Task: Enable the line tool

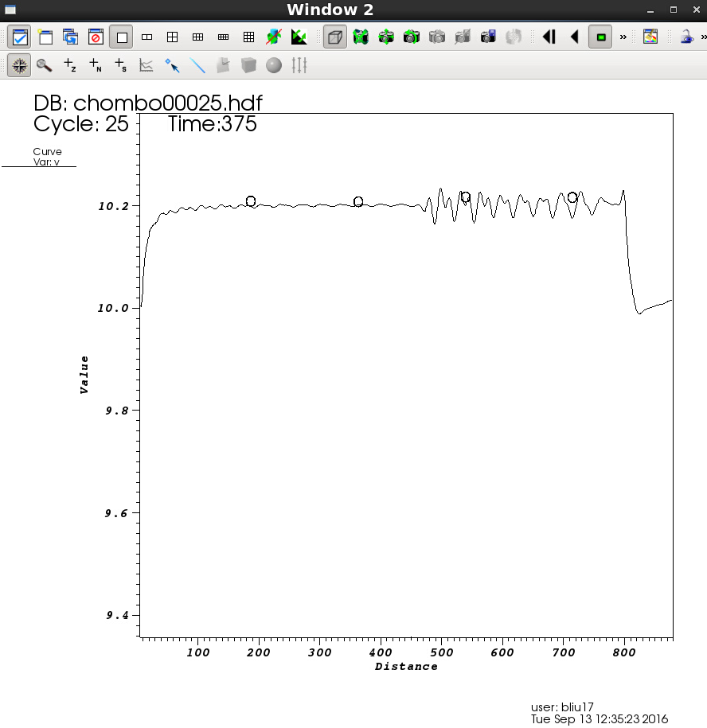Action: [x=197, y=65]
